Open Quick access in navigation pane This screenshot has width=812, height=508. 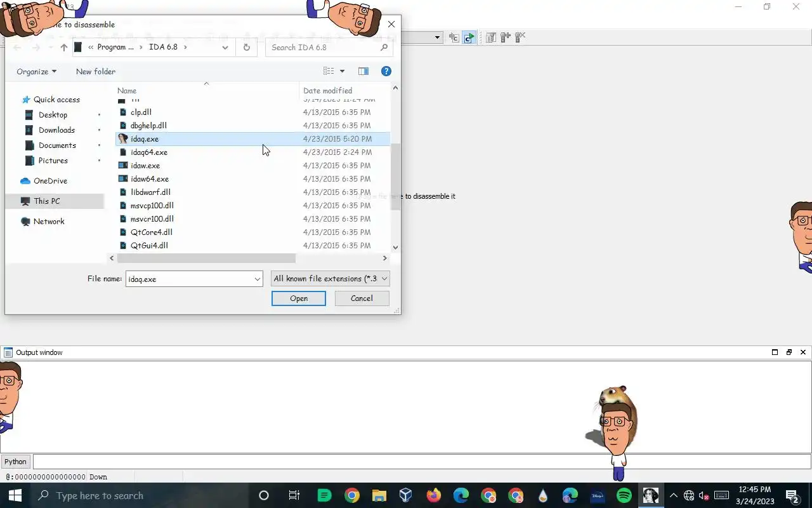tap(56, 100)
